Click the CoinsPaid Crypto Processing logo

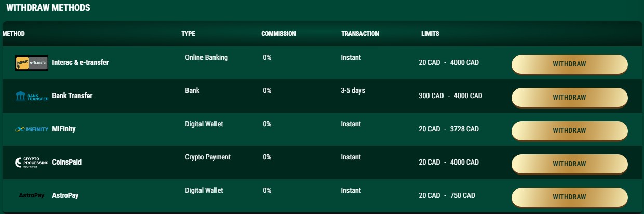[32, 163]
